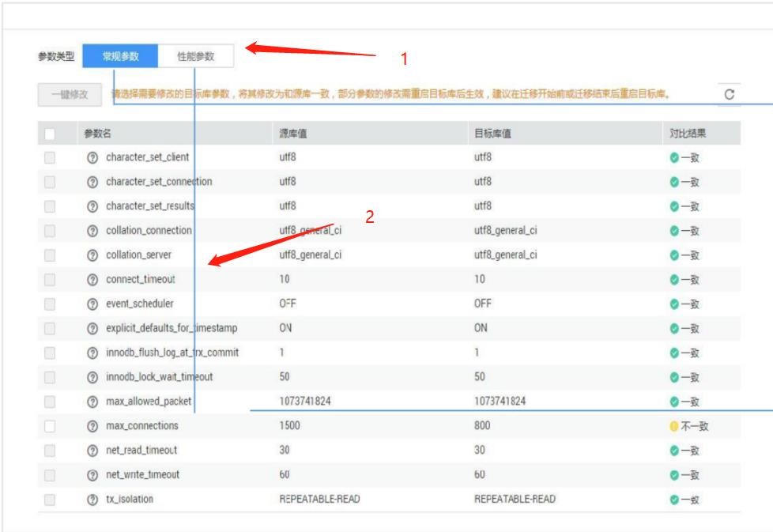Select target value OFF for event_scheduler
The height and width of the screenshot is (532, 773).
[x=483, y=304]
